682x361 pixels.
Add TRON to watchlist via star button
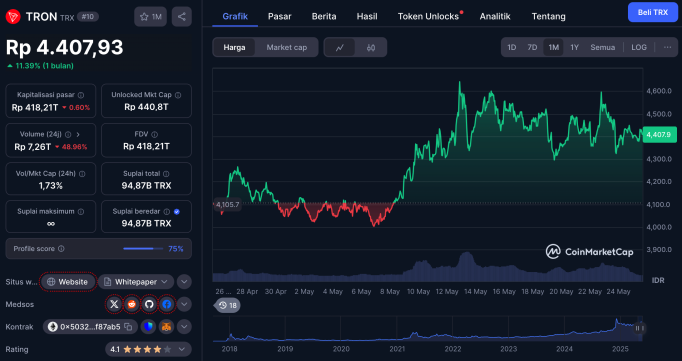150,17
